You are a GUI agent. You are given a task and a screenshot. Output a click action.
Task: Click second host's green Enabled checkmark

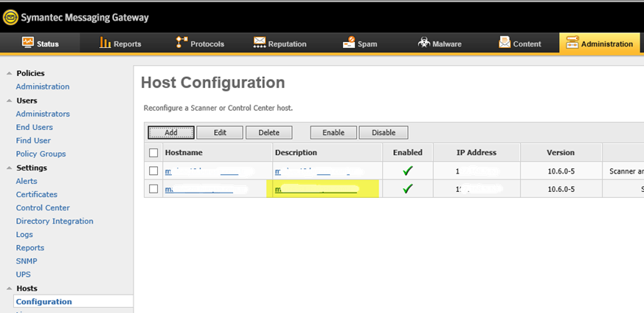coord(407,189)
